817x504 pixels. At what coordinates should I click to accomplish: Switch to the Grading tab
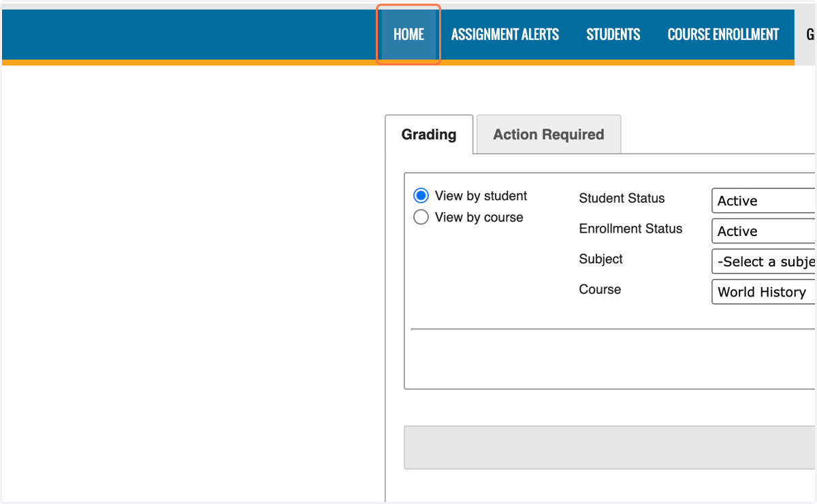429,135
